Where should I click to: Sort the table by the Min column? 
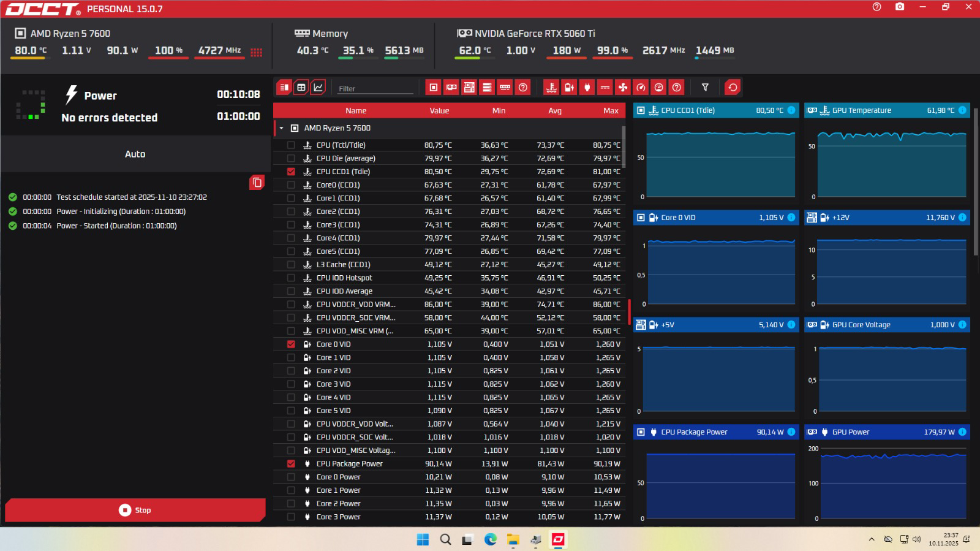click(499, 111)
